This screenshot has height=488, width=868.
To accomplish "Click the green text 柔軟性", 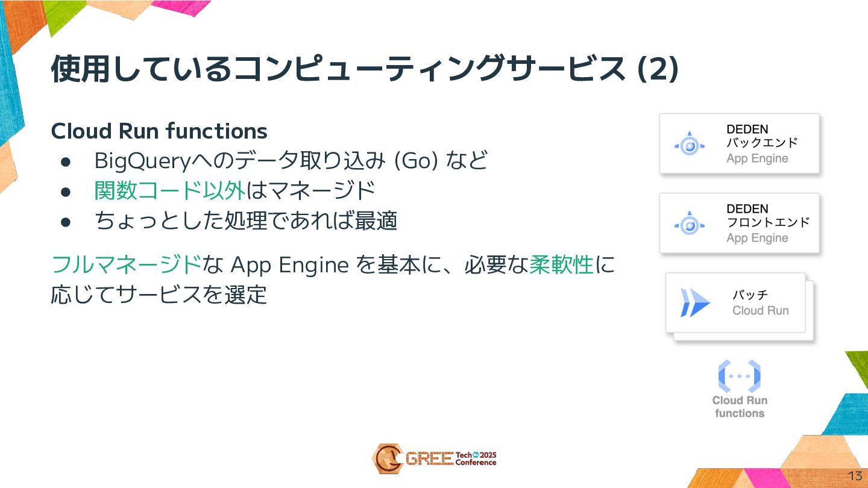I will pos(561,264).
